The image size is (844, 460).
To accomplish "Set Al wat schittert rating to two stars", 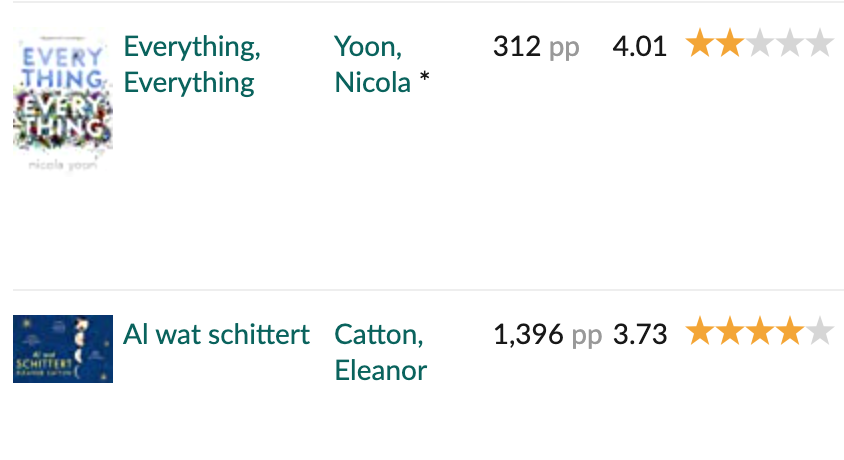I will 730,333.
